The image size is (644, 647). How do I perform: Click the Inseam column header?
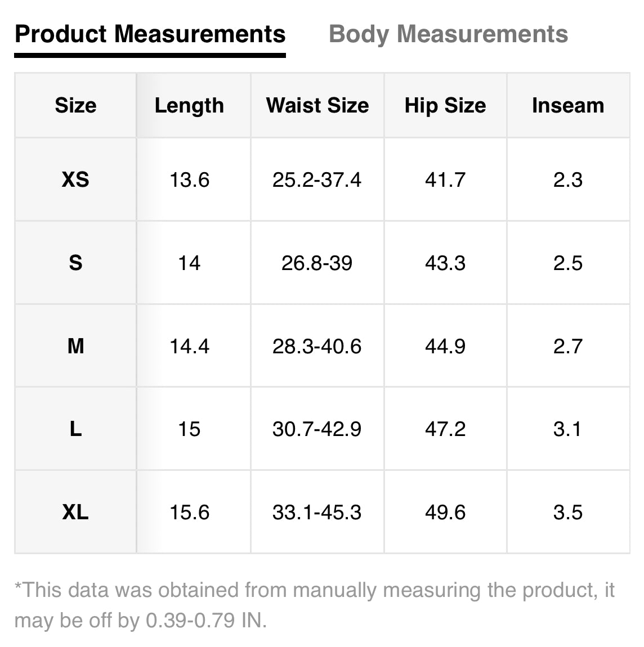[x=568, y=106]
